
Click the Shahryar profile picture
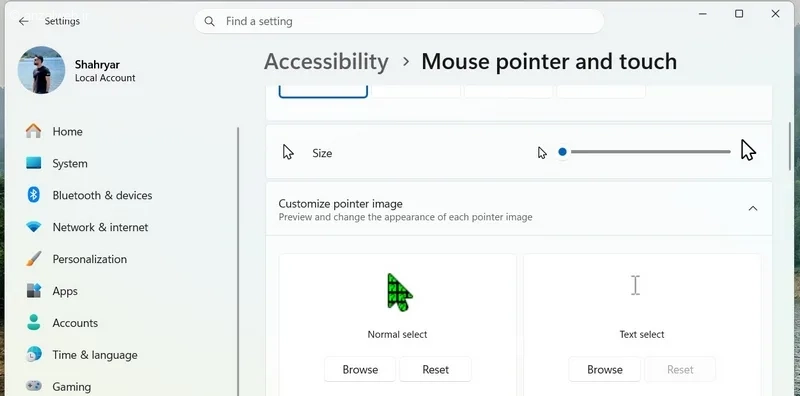[41, 70]
